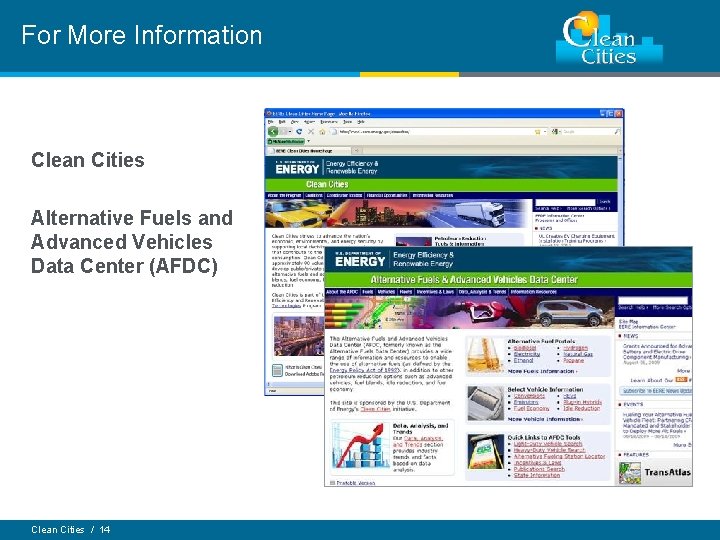
Task: Open new tab button beside Clean Cities tab
Action: click(356, 151)
